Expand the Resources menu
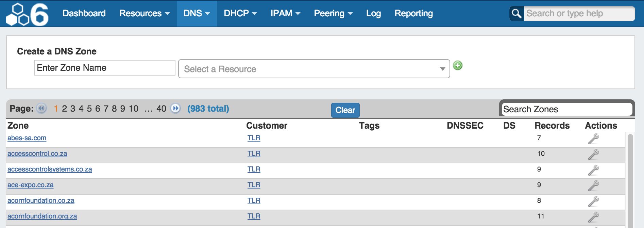The width and height of the screenshot is (644, 228). point(144,14)
